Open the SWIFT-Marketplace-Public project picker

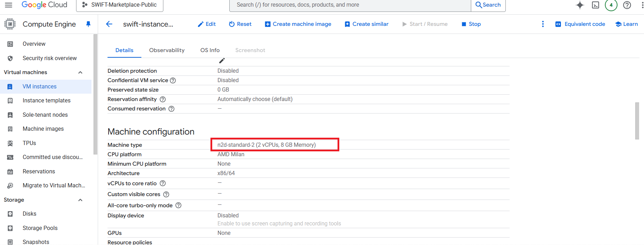pos(120,5)
